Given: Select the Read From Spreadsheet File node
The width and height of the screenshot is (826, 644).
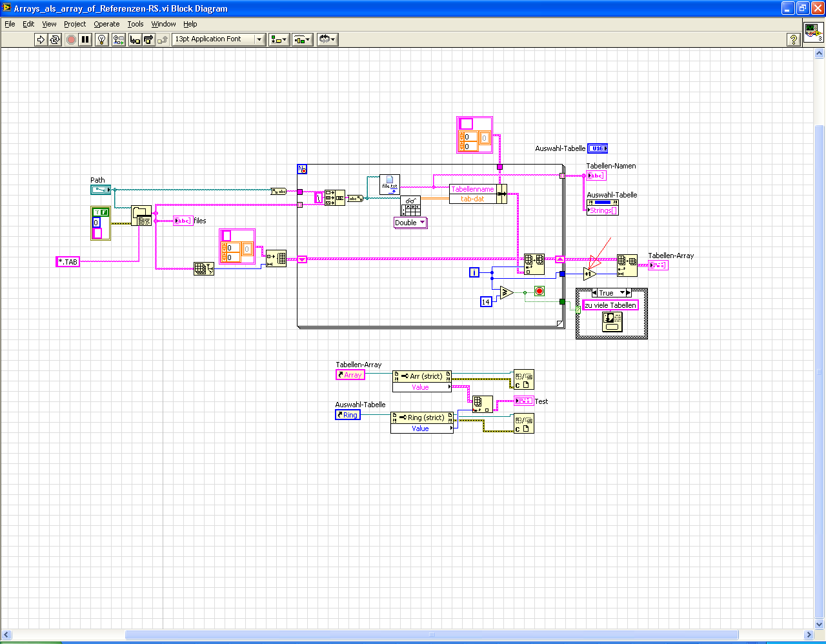Looking at the screenshot, I should [x=410, y=206].
